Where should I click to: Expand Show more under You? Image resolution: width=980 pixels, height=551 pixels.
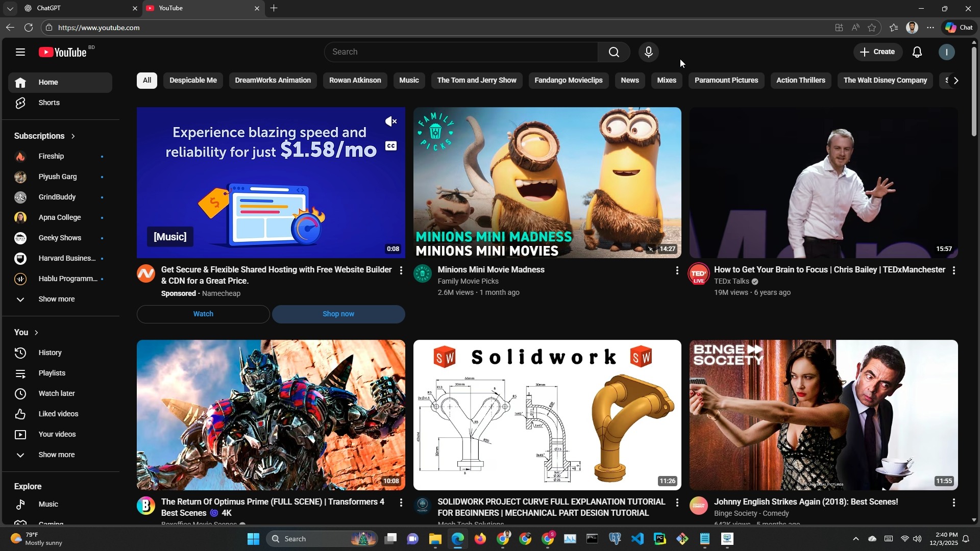[x=56, y=455]
